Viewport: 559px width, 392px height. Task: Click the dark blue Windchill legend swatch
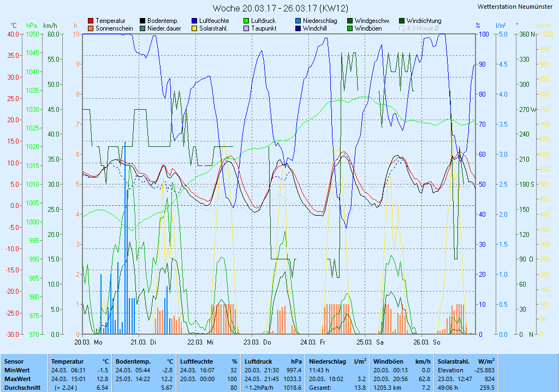pos(298,28)
